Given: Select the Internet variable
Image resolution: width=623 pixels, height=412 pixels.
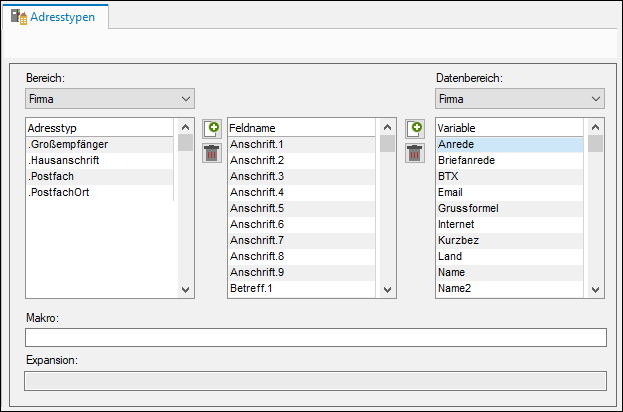Looking at the screenshot, I should click(510, 224).
